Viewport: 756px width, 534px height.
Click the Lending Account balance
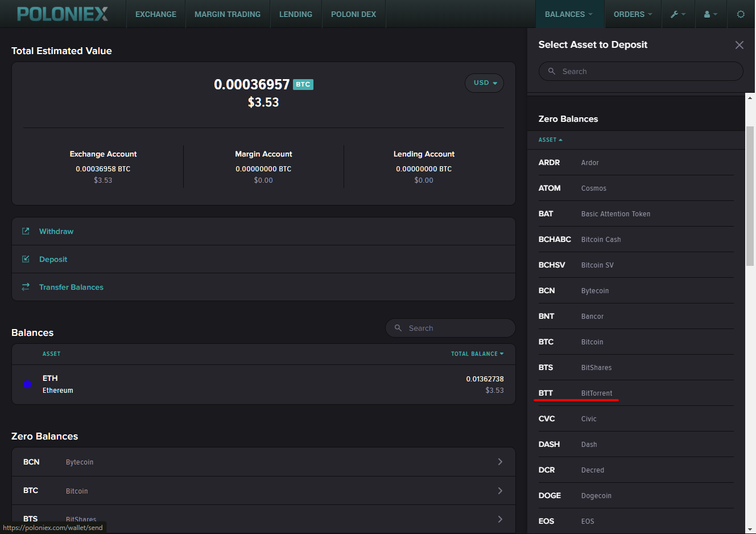coord(424,169)
